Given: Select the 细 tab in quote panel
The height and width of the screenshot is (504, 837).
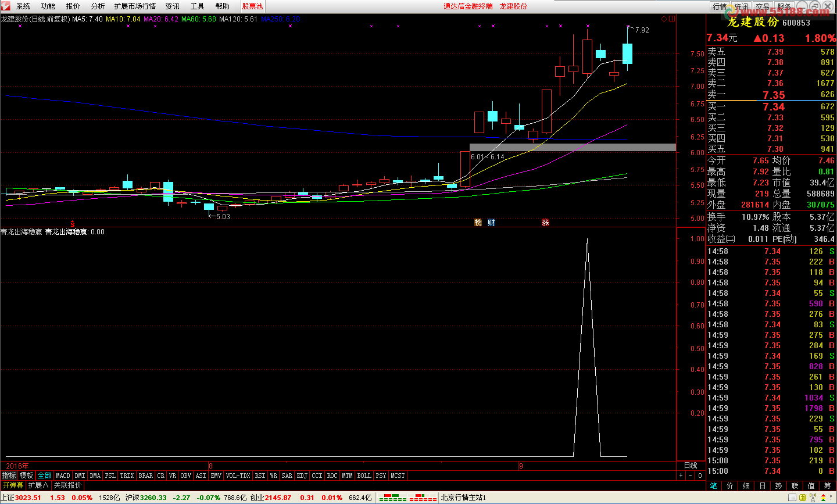Looking at the screenshot, I should point(746,485).
